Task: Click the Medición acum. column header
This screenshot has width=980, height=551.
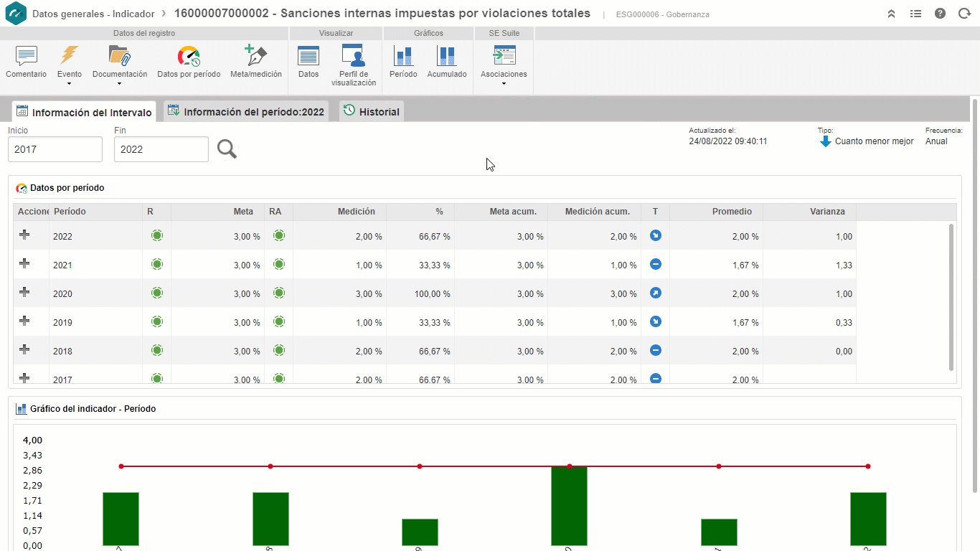Action: pos(594,212)
